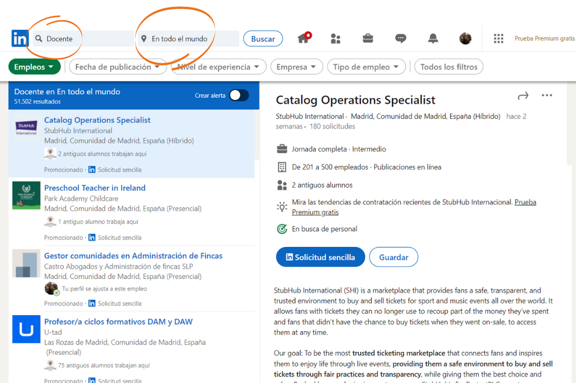The image size is (576, 392).
Task: Open more options three-dot menu
Action: [x=547, y=95]
